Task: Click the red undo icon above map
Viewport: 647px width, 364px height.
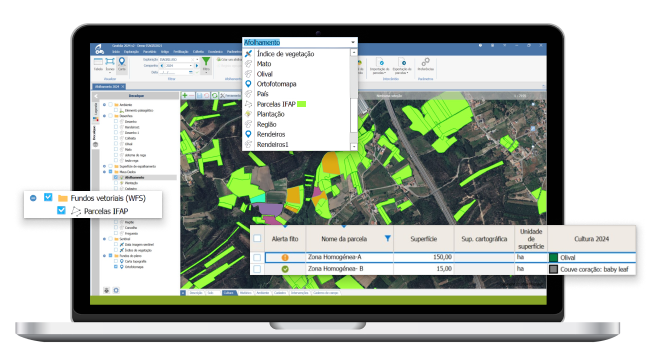Action: coord(206,95)
